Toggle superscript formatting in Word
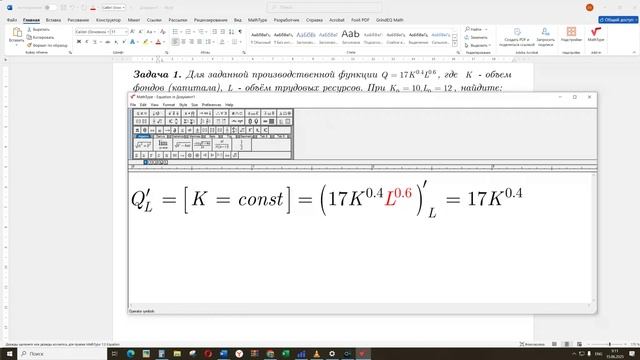This screenshot has height=360, width=640. pyautogui.click(x=124, y=42)
